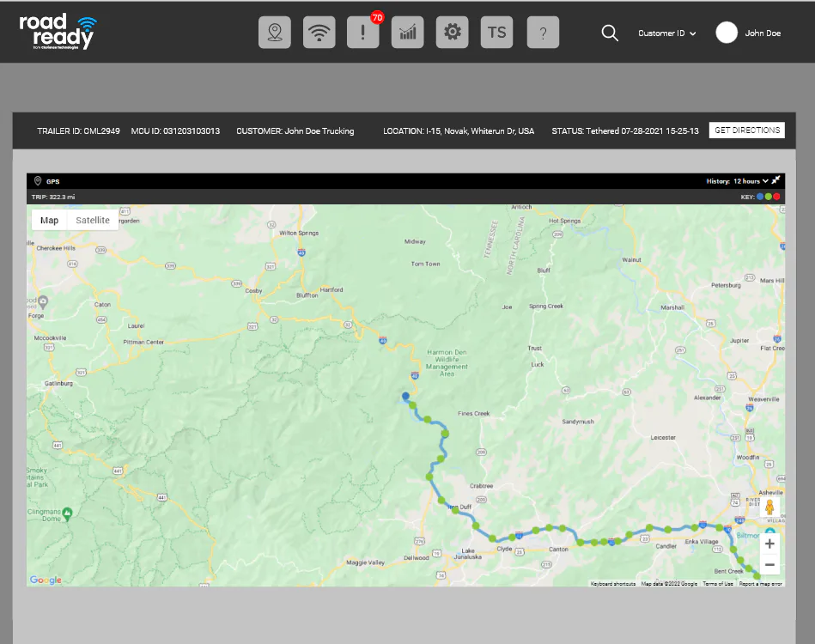Screen dimensions: 815x644
Task: Click the TRAILER ID: CML2949 text
Action: [x=78, y=131]
